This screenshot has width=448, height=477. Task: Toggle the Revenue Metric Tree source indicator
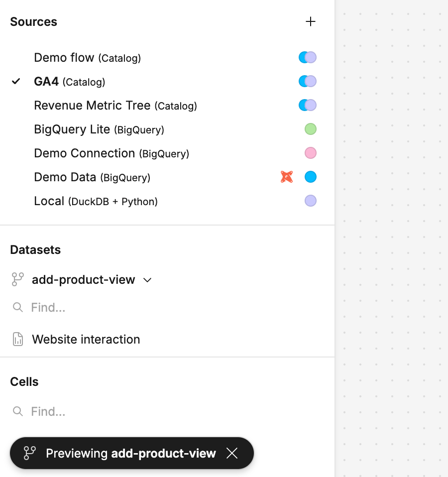coord(308,105)
